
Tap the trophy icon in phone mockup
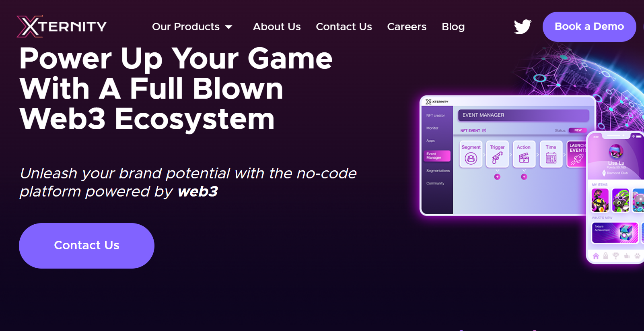[615, 256]
